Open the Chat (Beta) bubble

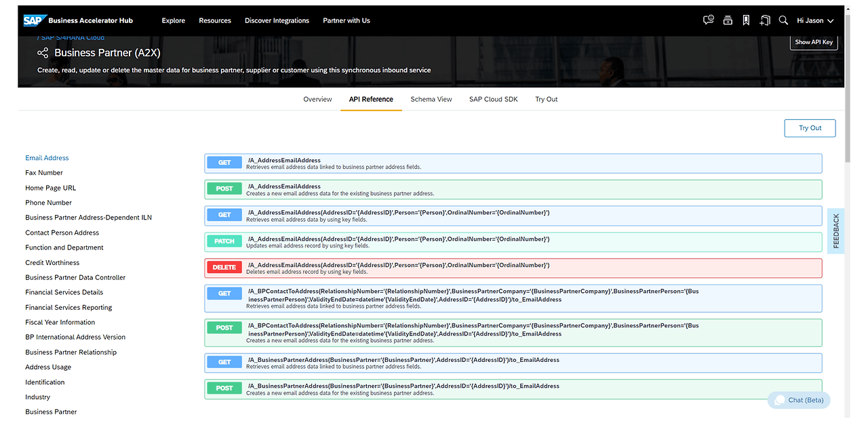799,400
